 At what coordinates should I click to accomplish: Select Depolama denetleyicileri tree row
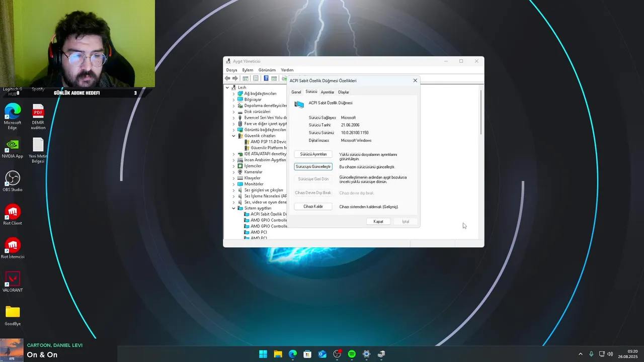tap(262, 106)
